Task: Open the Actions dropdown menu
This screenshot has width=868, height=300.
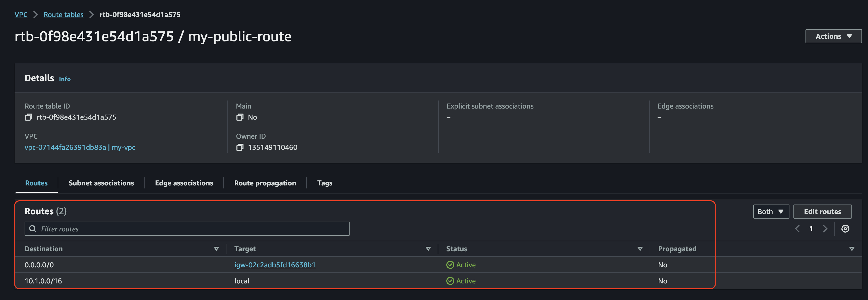Action: tap(833, 36)
